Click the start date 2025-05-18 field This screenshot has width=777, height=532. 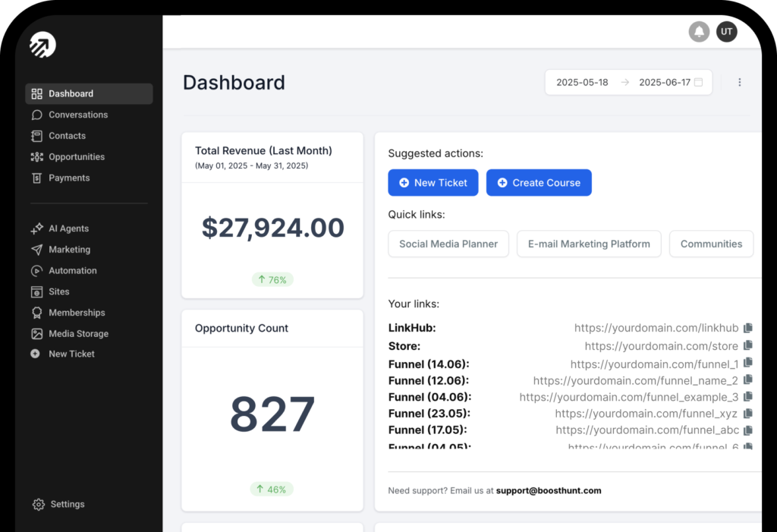[x=582, y=83]
